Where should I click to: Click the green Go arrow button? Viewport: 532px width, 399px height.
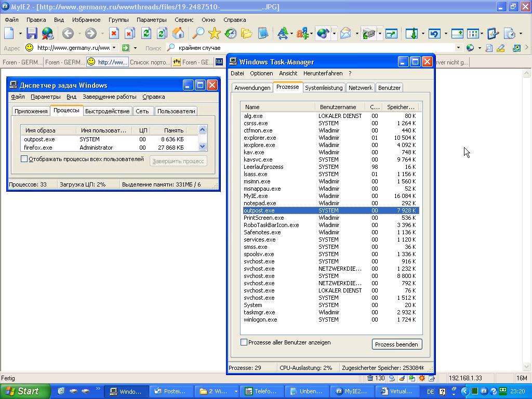(x=126, y=48)
